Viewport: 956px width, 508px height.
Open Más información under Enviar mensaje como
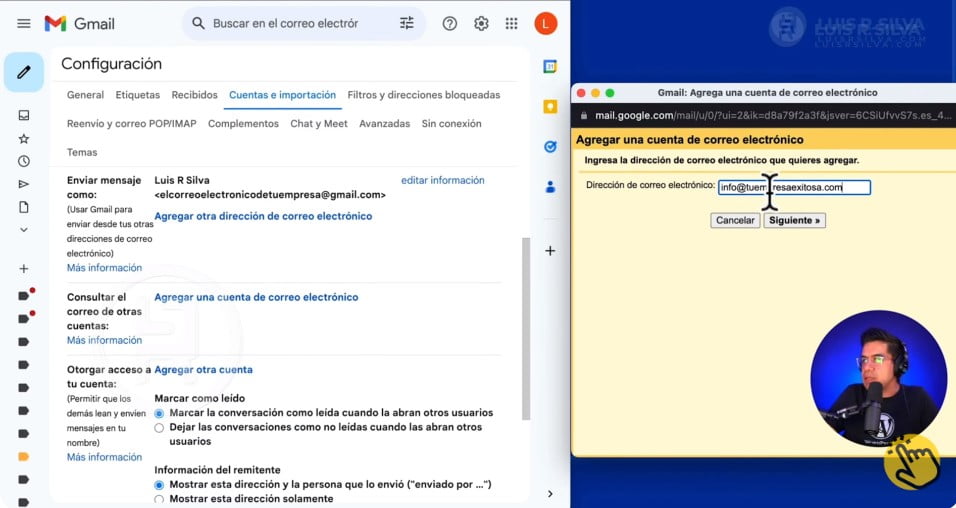point(104,268)
